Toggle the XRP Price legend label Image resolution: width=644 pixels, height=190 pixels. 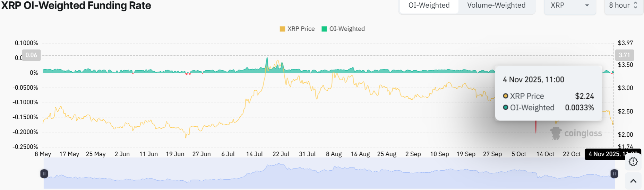(x=301, y=29)
